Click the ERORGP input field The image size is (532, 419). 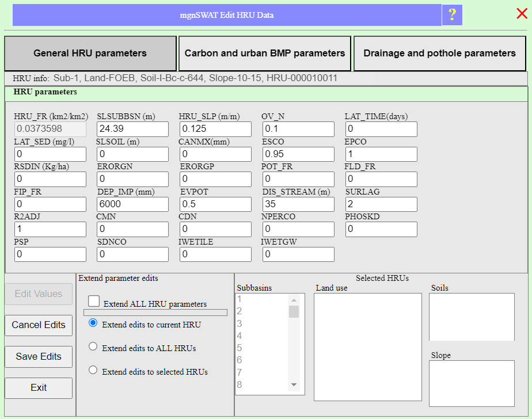(x=215, y=179)
